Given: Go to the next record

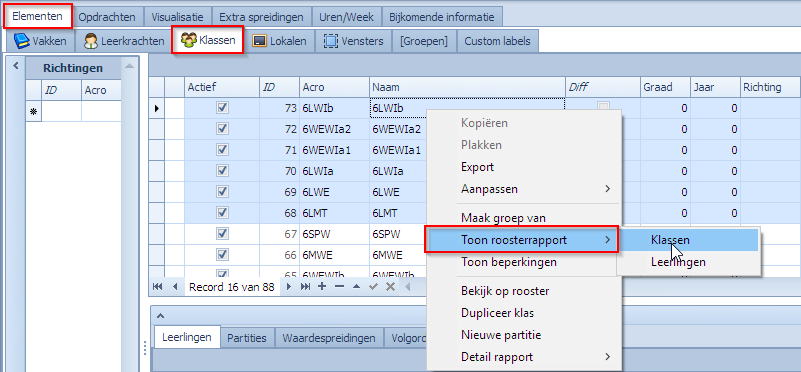Looking at the screenshot, I should click(289, 287).
